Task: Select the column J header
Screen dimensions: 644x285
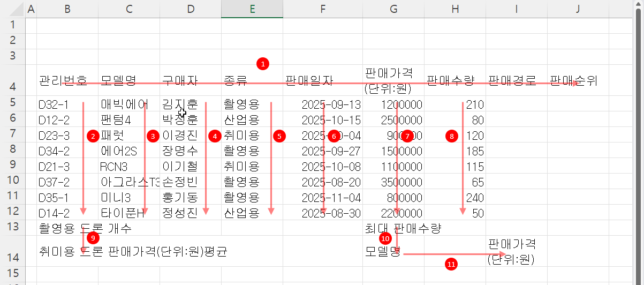Action: click(579, 9)
